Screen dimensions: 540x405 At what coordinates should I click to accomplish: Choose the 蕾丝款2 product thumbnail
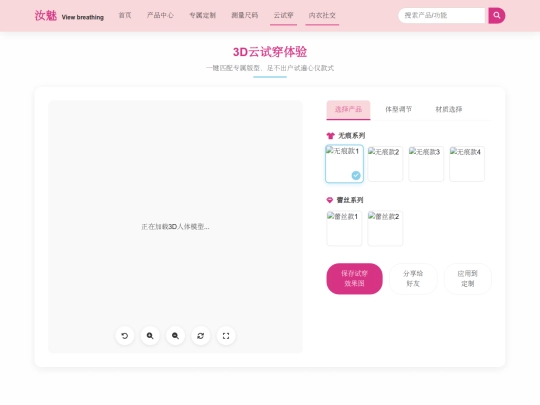[x=385, y=228]
